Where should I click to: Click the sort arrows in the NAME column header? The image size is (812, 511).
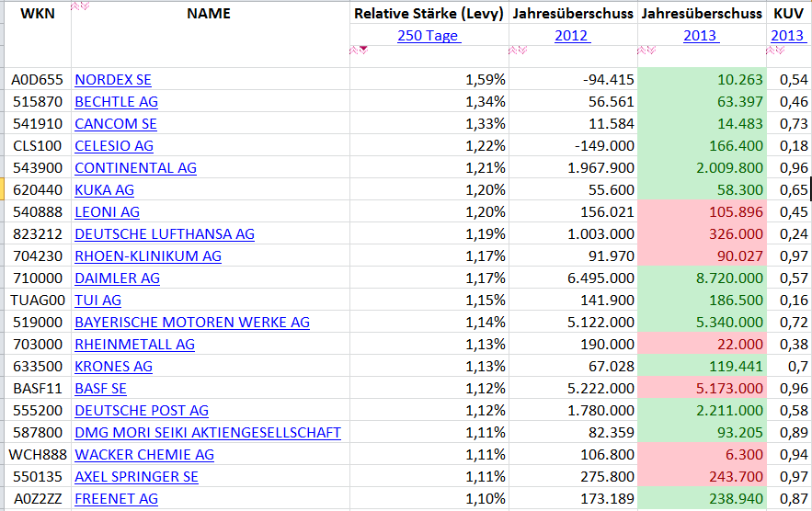pos(80,6)
